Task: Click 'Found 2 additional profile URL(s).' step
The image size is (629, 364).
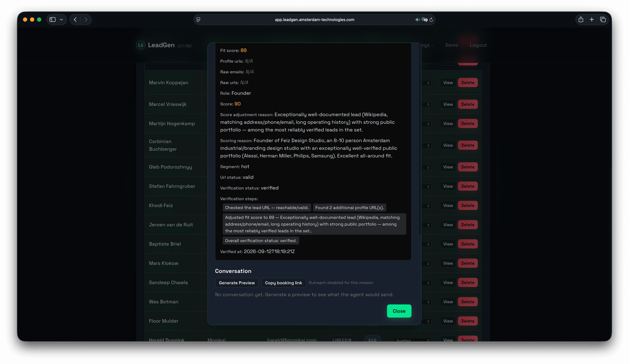Action: click(x=349, y=207)
